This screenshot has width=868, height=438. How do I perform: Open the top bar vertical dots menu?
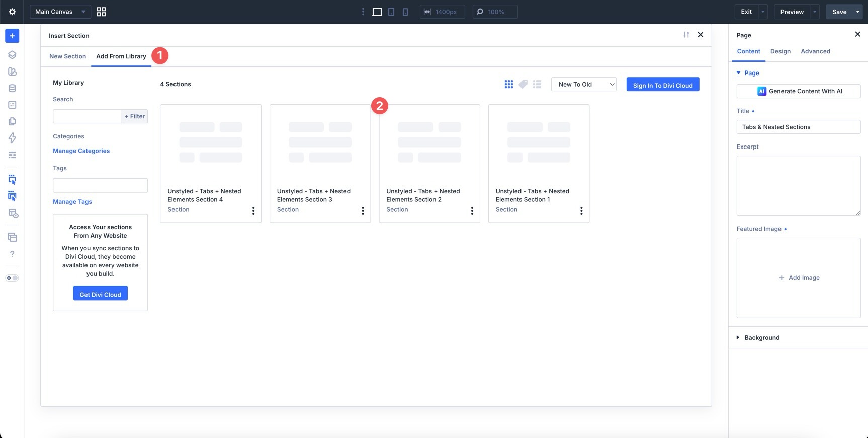point(363,12)
